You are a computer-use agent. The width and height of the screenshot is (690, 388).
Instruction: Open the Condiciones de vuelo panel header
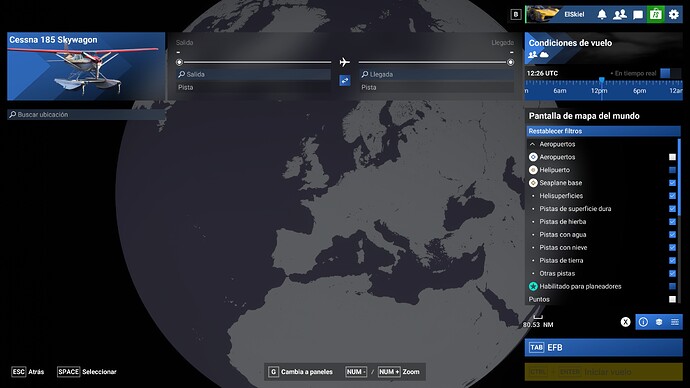(603, 48)
